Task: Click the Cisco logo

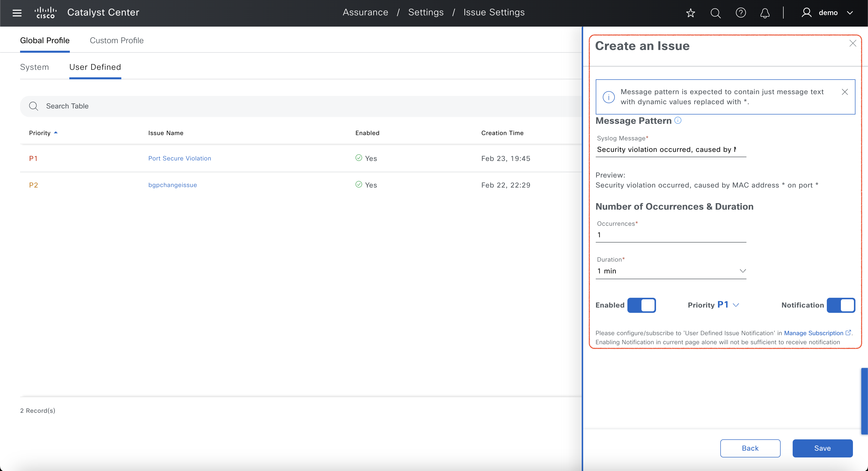Action: (45, 13)
